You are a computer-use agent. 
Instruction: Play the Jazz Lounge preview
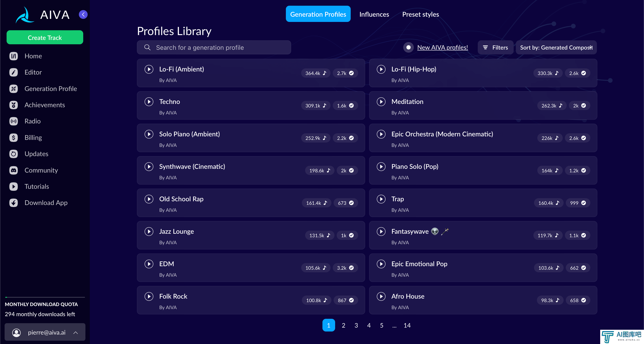coord(149,232)
